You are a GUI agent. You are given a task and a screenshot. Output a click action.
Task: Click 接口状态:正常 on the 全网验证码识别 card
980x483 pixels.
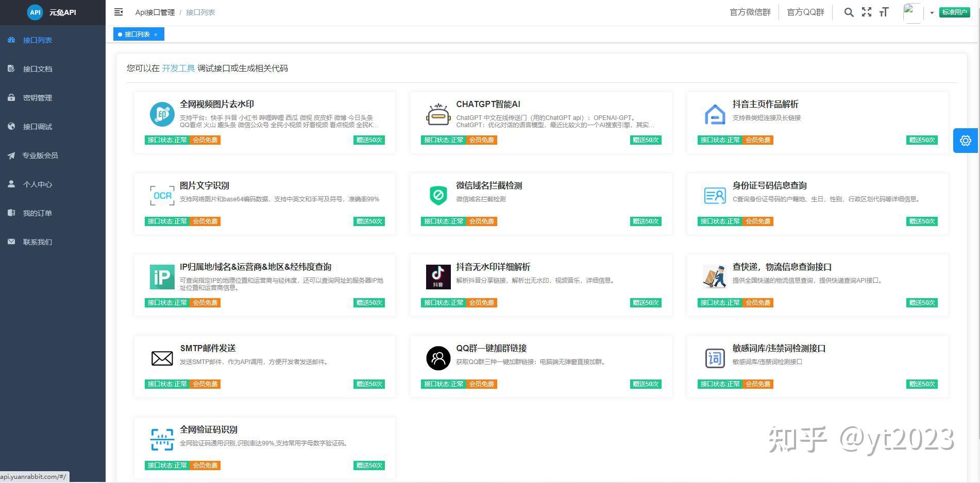[x=167, y=465]
